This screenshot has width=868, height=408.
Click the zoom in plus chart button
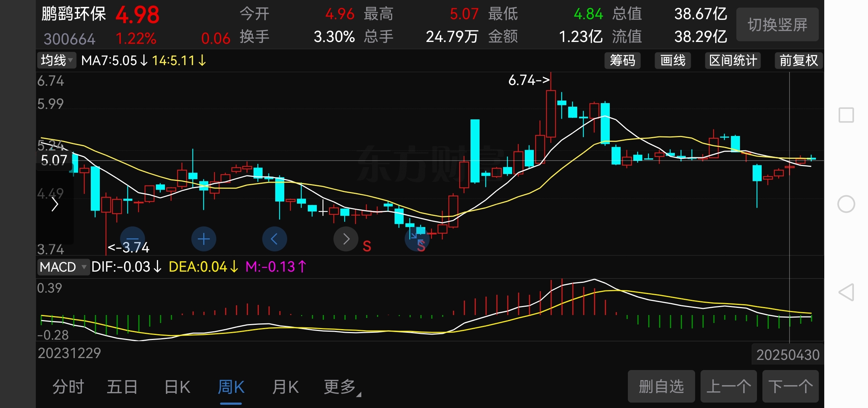(x=204, y=239)
